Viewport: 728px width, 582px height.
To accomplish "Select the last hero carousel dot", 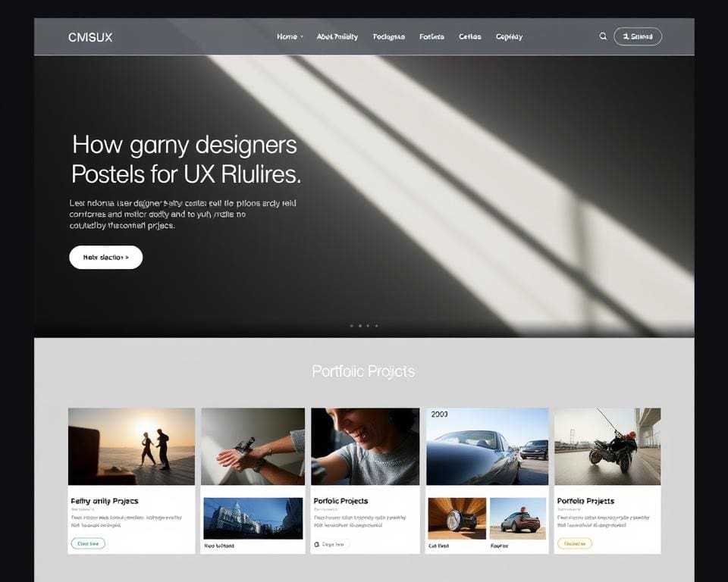I will click(377, 326).
